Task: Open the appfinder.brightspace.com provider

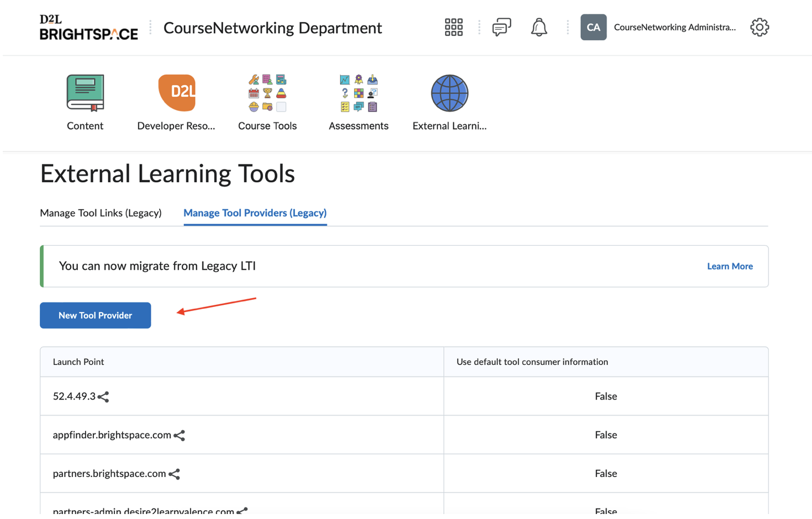Action: [112, 435]
